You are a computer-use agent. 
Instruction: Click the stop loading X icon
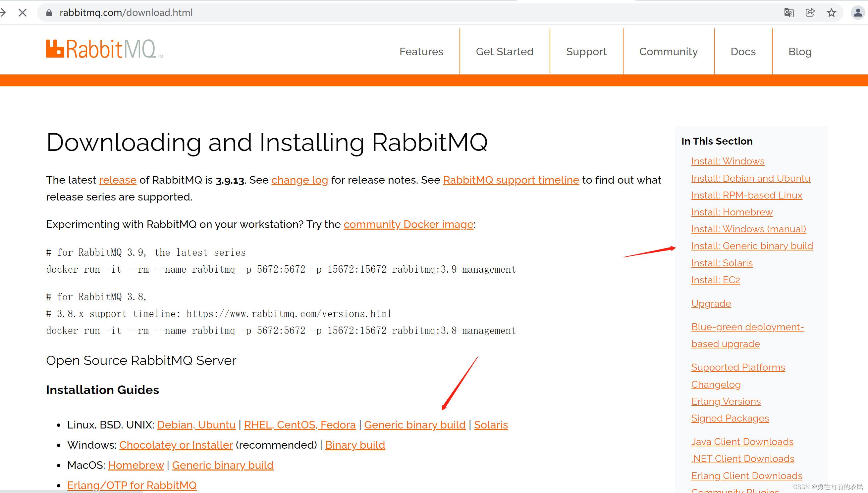coord(23,13)
